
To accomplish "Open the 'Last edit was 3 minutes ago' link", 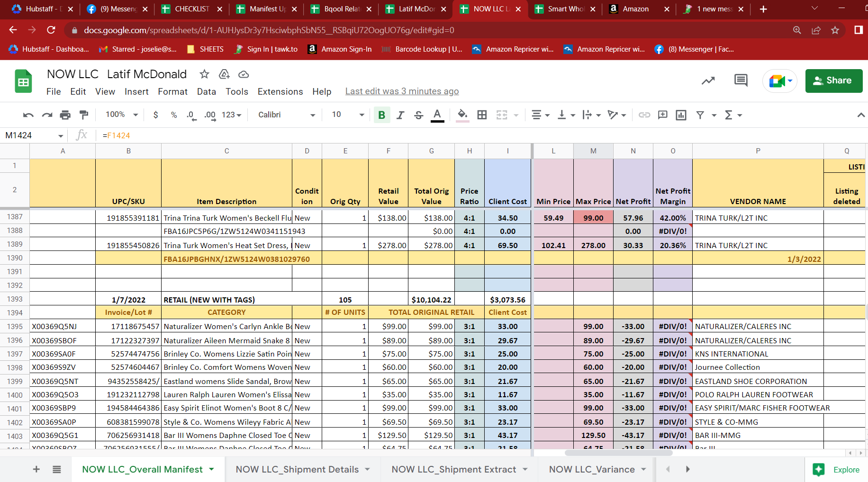I will (402, 91).
